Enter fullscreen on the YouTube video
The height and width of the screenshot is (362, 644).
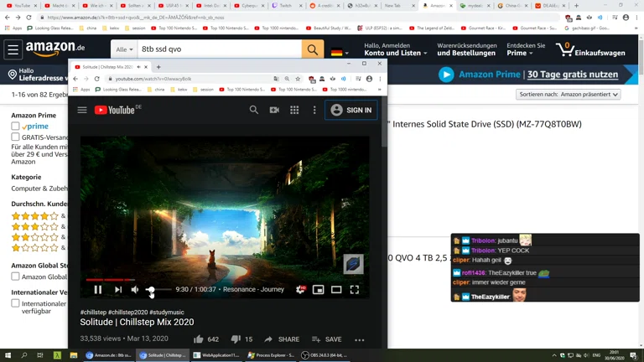click(355, 290)
